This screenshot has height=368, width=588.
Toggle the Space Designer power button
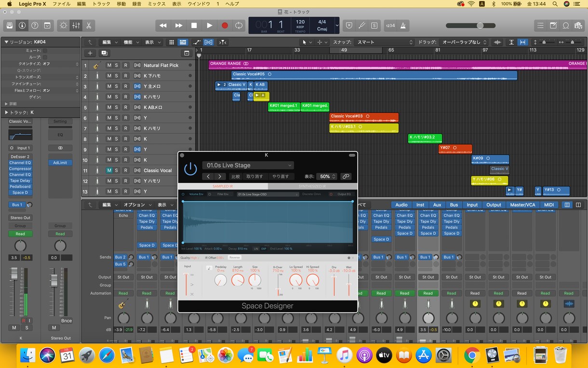[191, 169]
